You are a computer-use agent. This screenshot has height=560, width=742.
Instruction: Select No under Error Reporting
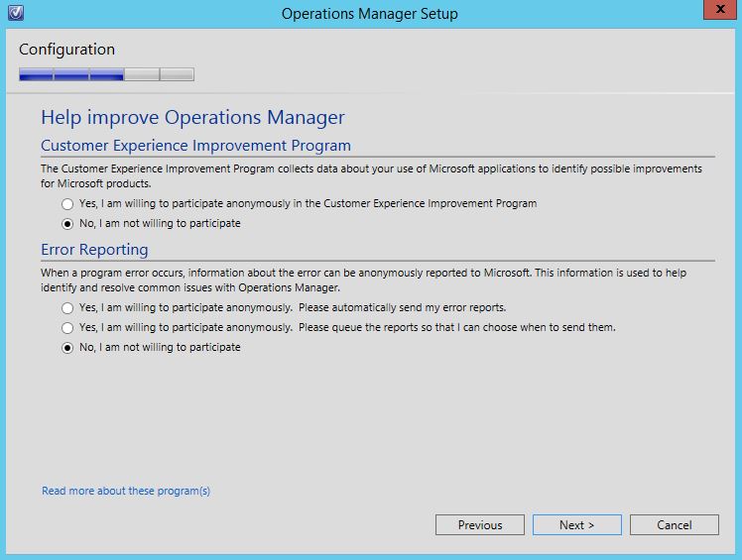pyautogui.click(x=67, y=347)
